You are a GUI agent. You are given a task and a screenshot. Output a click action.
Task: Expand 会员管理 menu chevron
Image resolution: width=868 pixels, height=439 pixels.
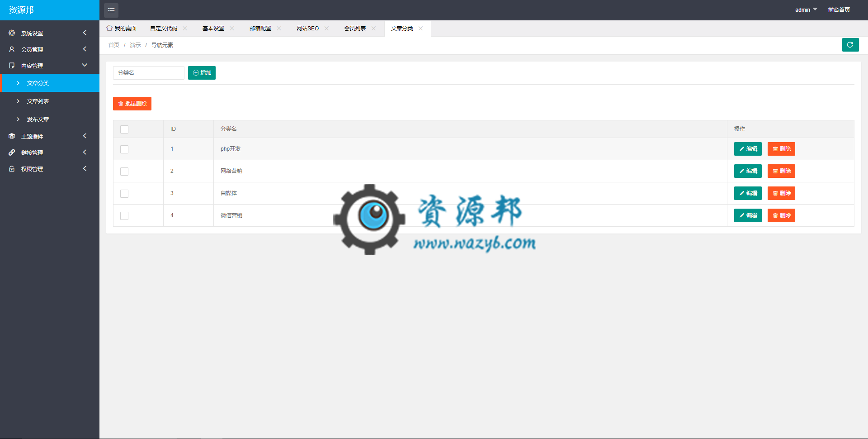click(85, 49)
